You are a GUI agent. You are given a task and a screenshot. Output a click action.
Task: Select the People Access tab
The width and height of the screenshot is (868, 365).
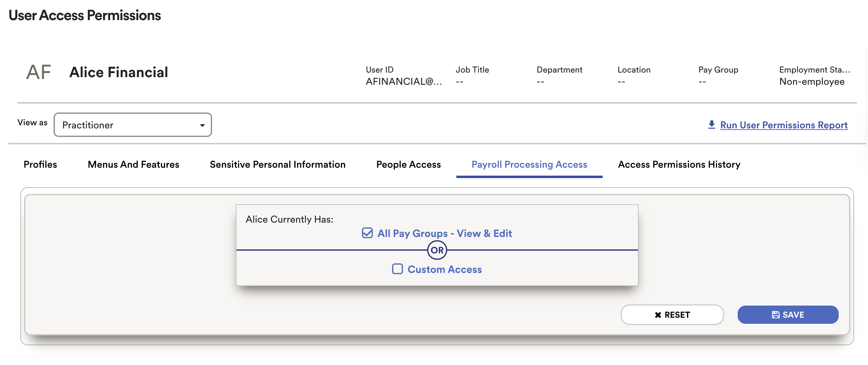click(x=408, y=164)
